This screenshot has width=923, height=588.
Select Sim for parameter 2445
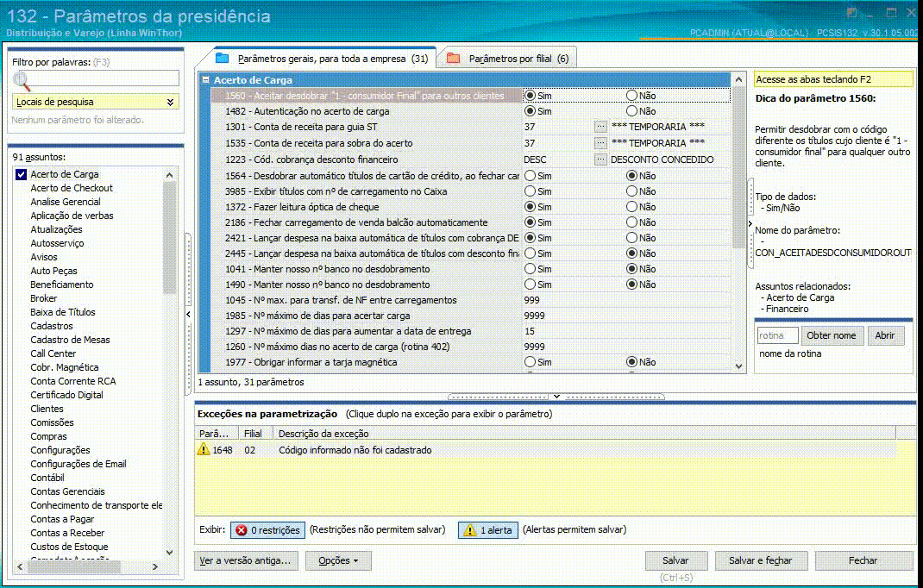click(530, 253)
